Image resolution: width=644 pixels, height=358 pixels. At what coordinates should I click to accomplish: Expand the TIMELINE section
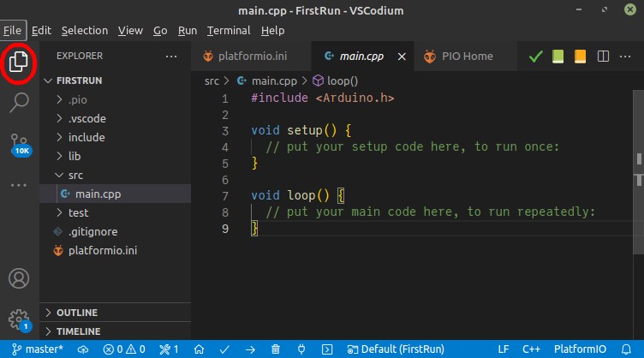coord(78,331)
